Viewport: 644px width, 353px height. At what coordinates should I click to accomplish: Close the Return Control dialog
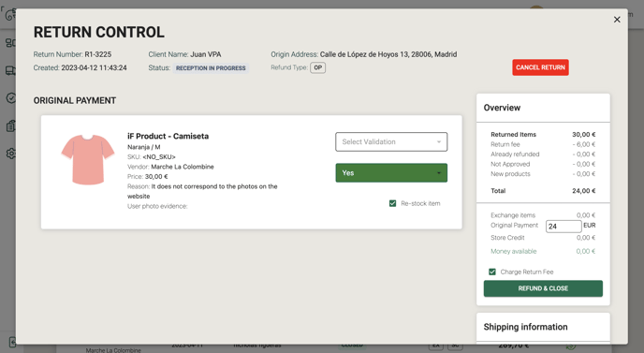pos(617,20)
